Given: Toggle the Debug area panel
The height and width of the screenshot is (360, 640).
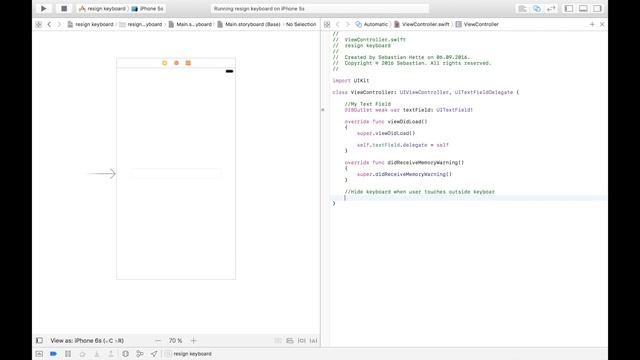Looking at the screenshot, I should pyautogui.click(x=583, y=9).
